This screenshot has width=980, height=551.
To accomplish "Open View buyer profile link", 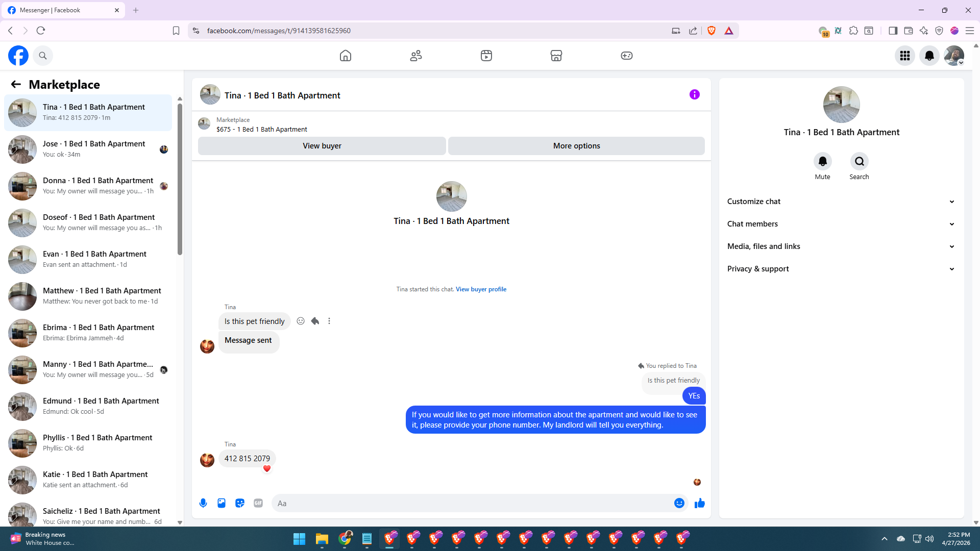I will (481, 289).
